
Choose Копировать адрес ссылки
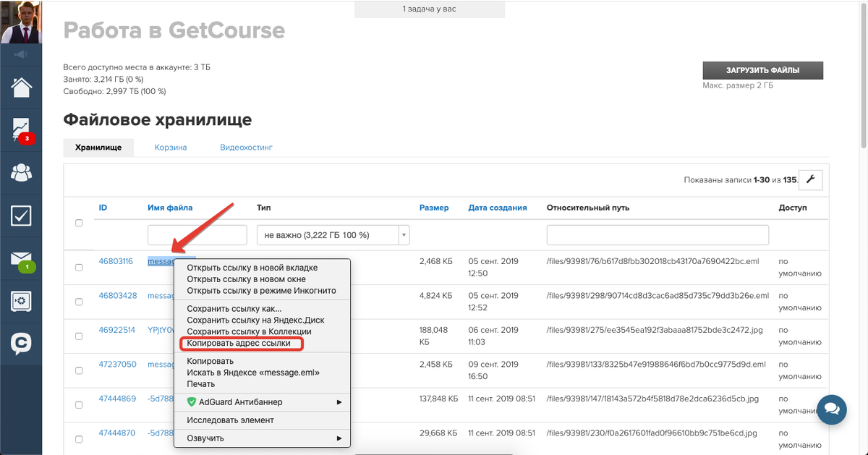(x=239, y=344)
